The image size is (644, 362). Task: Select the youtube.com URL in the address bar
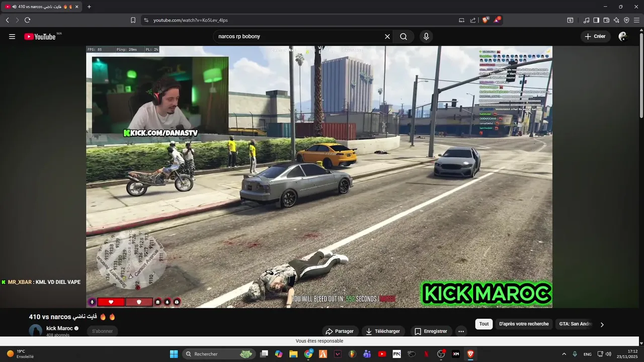coord(191,20)
